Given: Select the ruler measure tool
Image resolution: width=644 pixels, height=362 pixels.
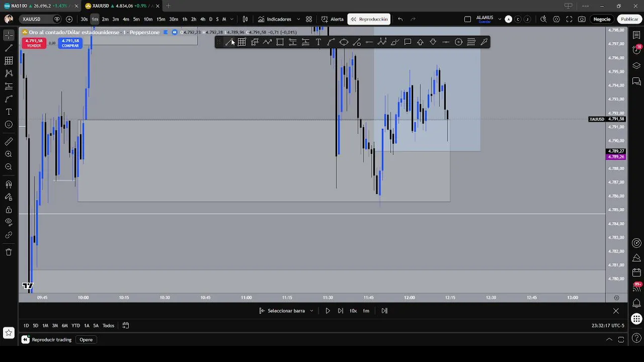Looking at the screenshot, I should point(9,142).
